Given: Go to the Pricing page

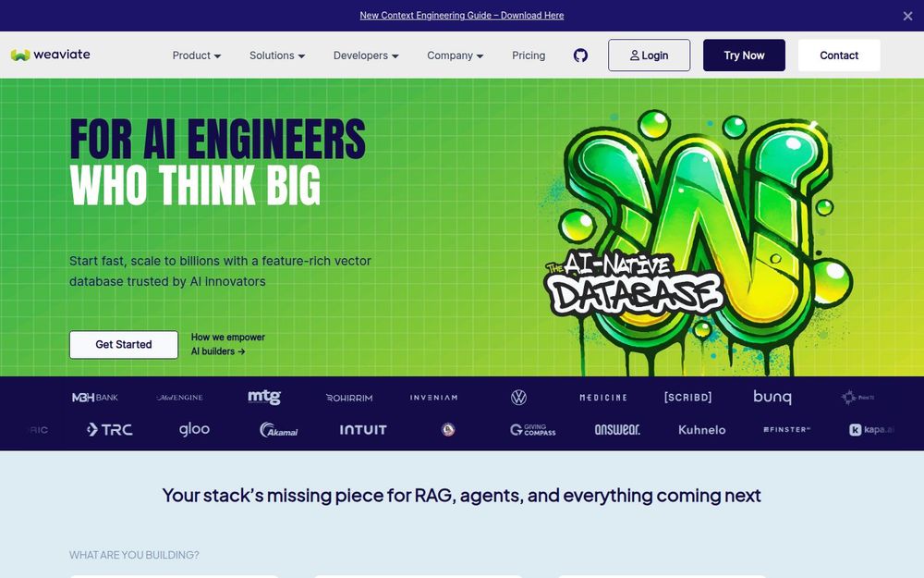Looking at the screenshot, I should click(529, 55).
